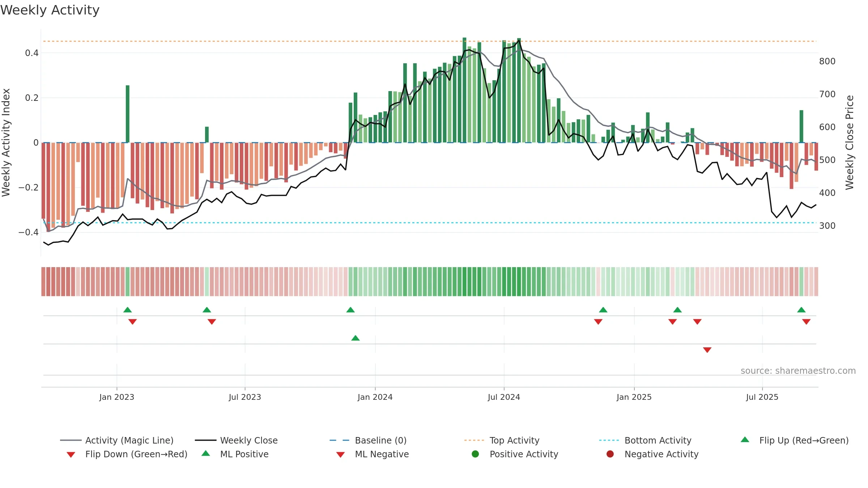Click the Jul 2024 x-axis label

504,397
